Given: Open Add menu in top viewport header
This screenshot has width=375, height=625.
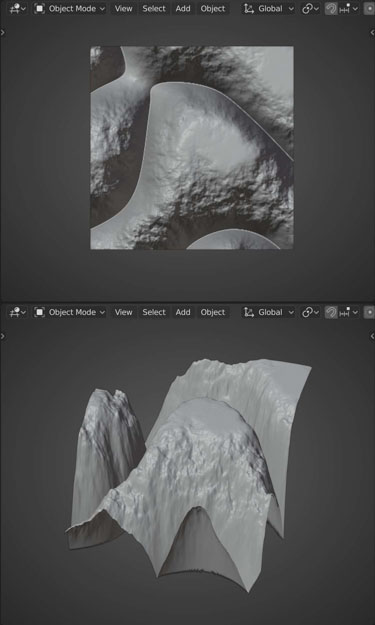Looking at the screenshot, I should coord(183,8).
